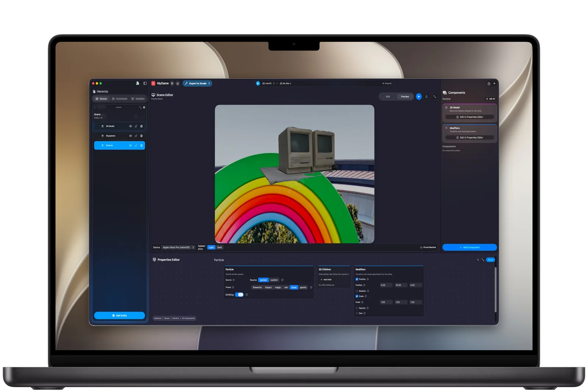The image size is (588, 392).
Task: Click the Add Component button
Action: [469, 247]
